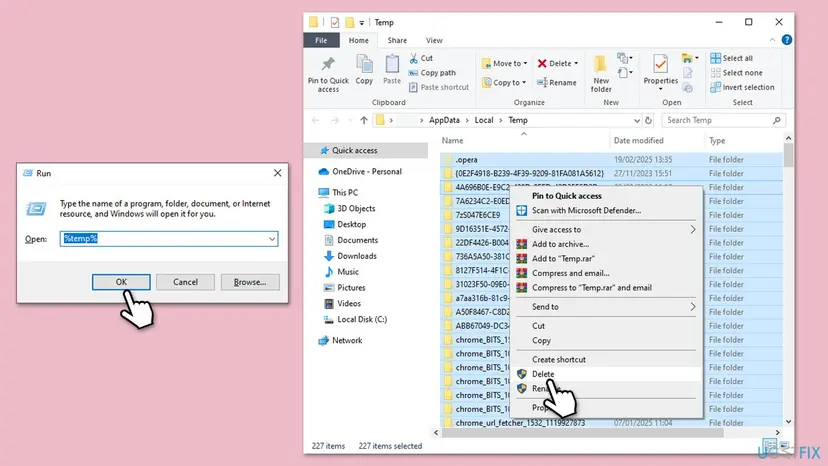Click the AppData breadcrumb segment

(444, 120)
